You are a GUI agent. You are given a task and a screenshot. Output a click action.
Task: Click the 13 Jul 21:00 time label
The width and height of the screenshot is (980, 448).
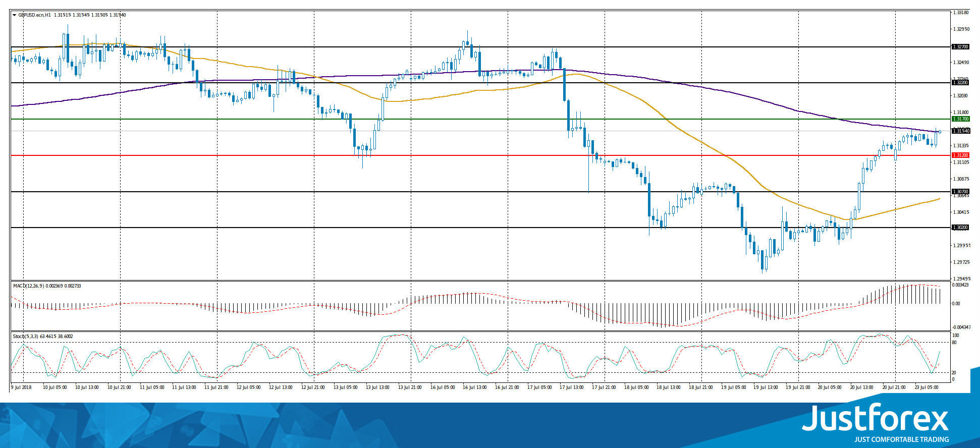tap(410, 387)
